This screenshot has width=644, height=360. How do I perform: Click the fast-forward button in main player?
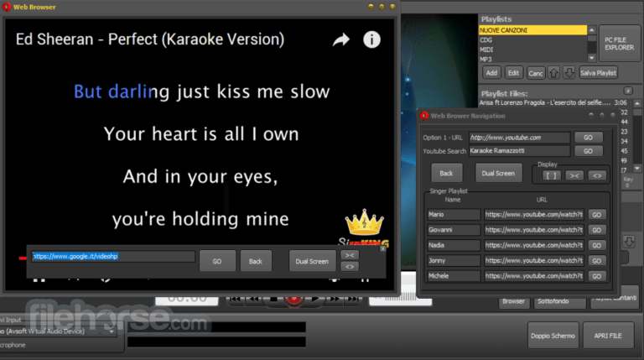coord(335,300)
